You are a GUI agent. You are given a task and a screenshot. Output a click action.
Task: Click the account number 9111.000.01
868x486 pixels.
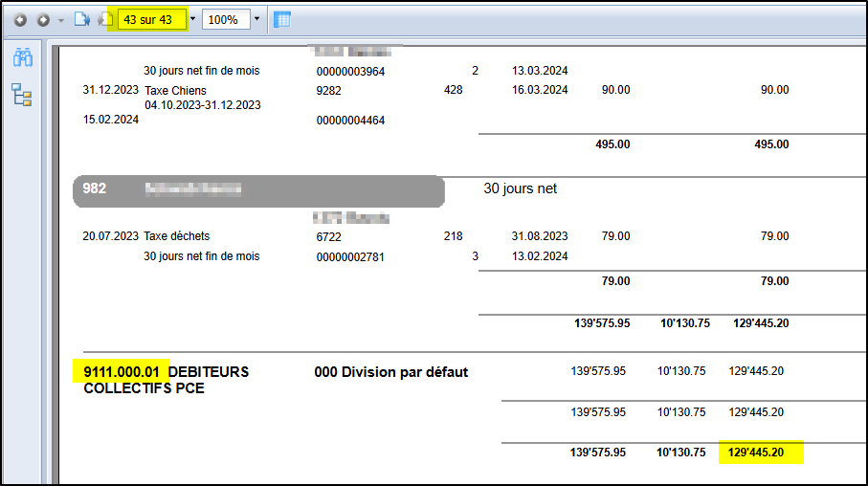[x=122, y=372]
